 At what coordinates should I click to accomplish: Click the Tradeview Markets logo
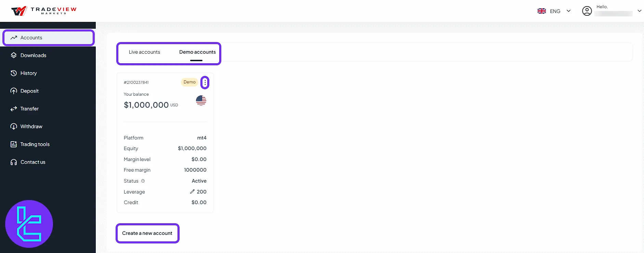coord(44,11)
